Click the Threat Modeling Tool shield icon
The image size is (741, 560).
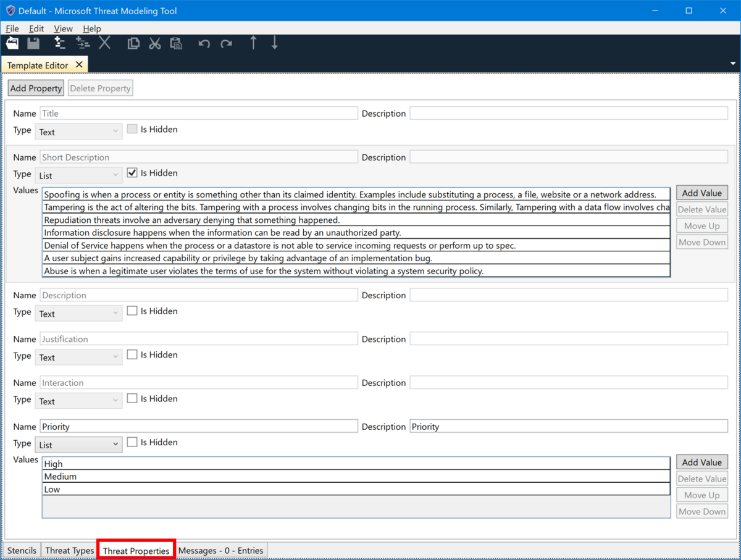tap(10, 10)
